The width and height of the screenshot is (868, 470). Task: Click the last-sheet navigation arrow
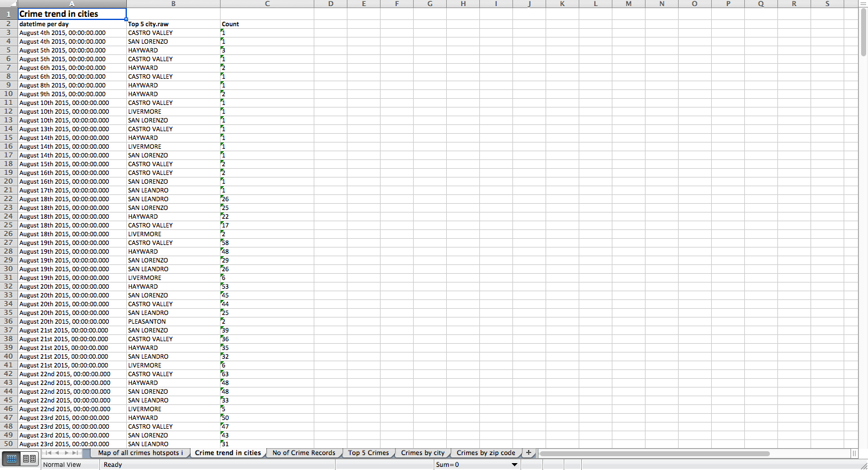(x=75, y=452)
